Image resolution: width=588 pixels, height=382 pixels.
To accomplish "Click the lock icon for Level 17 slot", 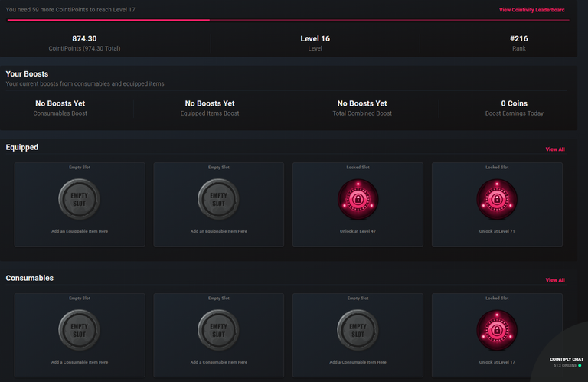I will pos(497,331).
